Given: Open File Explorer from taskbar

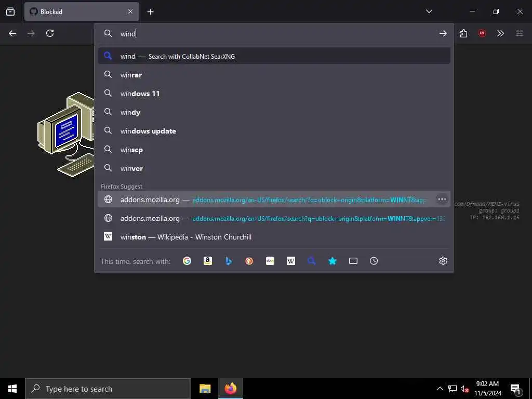Looking at the screenshot, I should click(x=205, y=389).
